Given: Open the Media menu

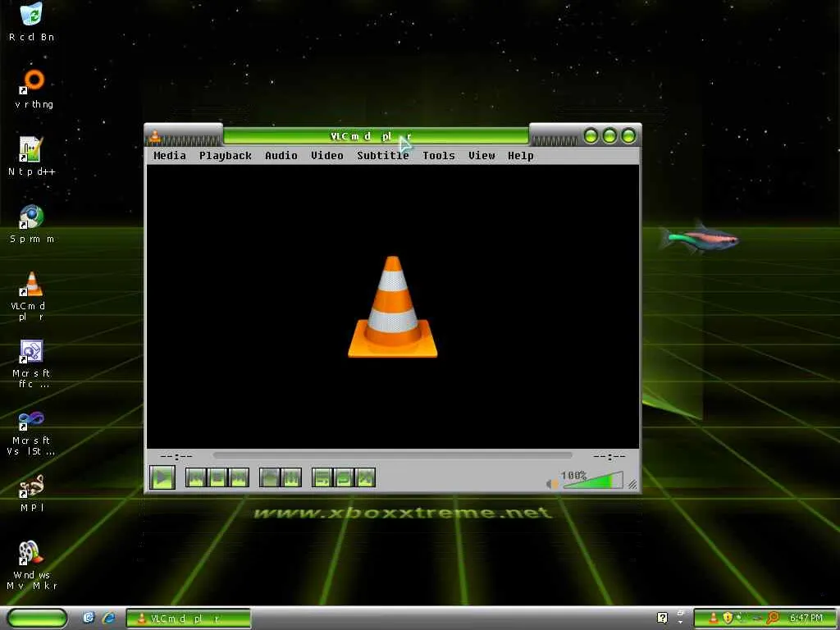Looking at the screenshot, I should click(x=170, y=155).
